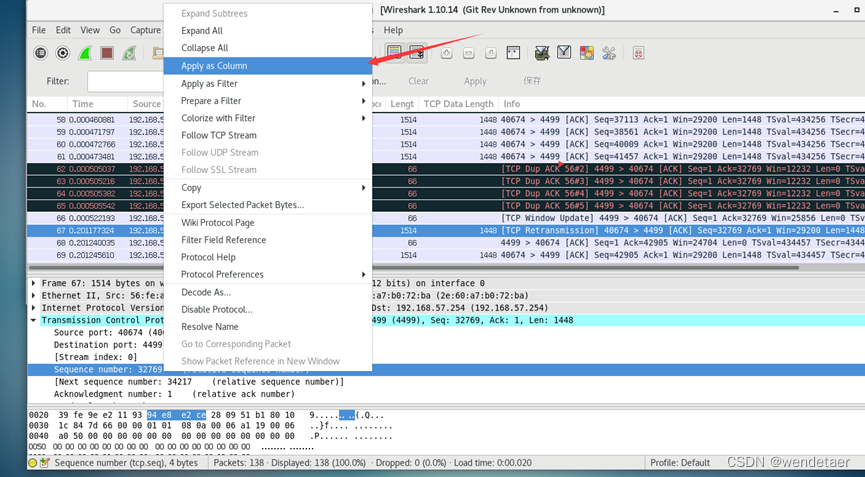
Task: Open the Capture menu
Action: pyautogui.click(x=146, y=30)
